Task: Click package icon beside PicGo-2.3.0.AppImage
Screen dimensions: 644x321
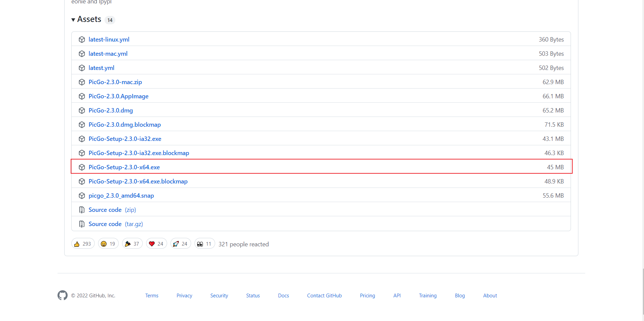Action: coord(82,96)
